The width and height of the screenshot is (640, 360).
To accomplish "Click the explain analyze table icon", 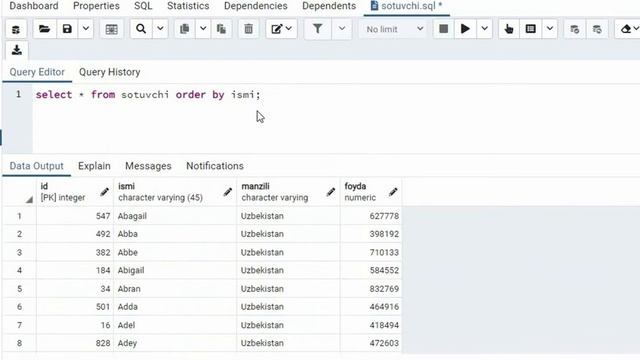I will click(x=531, y=29).
